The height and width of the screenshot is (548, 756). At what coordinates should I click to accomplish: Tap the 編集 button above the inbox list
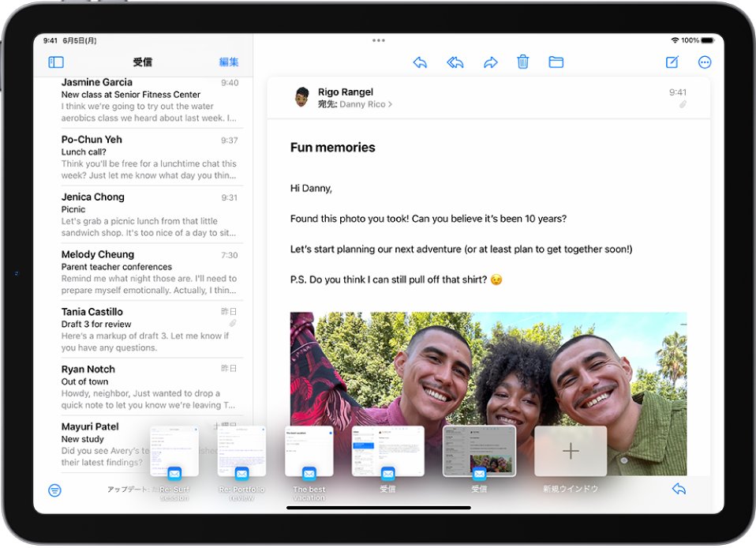(228, 62)
